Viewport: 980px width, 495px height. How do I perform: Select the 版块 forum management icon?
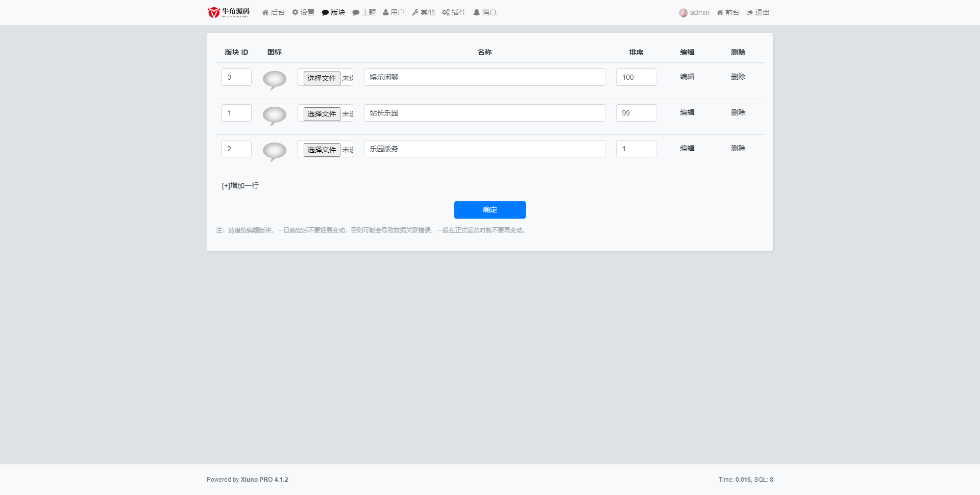333,12
